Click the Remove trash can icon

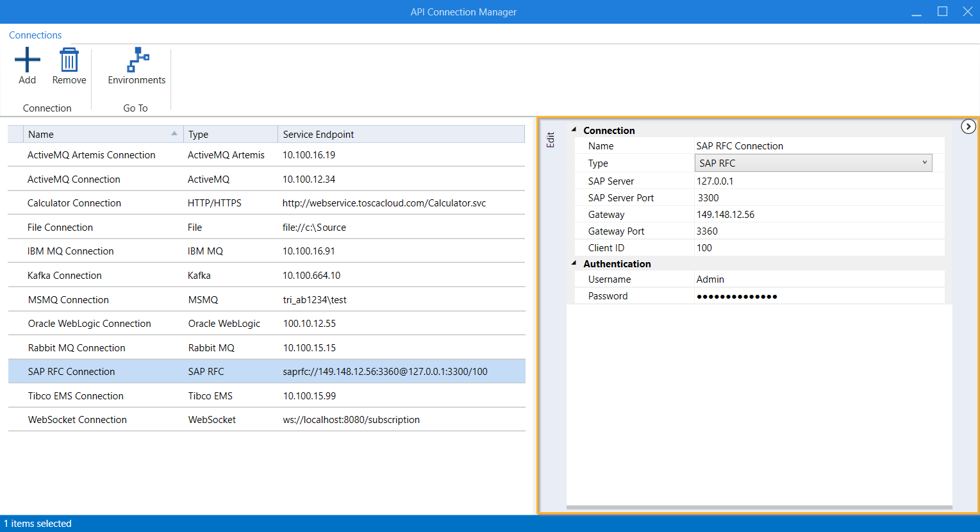click(69, 60)
